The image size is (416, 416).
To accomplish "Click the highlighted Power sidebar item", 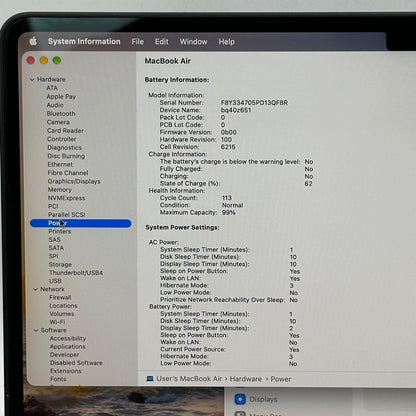I will [81, 223].
